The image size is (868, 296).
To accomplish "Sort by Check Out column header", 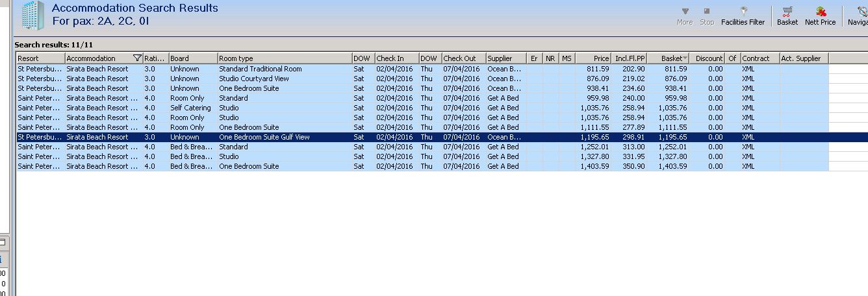I will (x=464, y=58).
